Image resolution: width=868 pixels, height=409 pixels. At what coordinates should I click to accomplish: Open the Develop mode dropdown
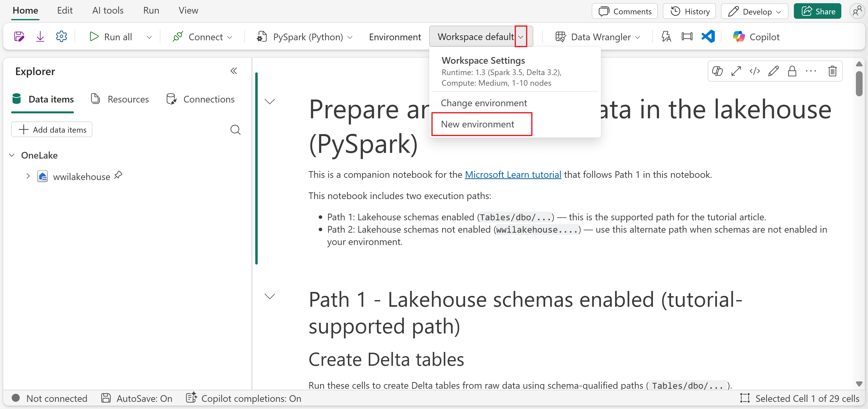(x=754, y=11)
